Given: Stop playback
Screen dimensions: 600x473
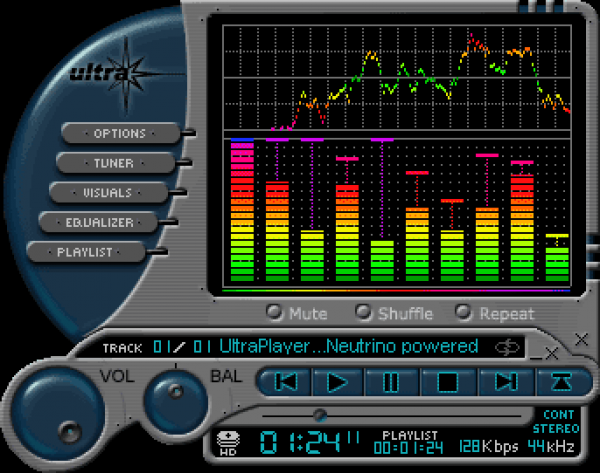Looking at the screenshot, I should click(x=448, y=382).
